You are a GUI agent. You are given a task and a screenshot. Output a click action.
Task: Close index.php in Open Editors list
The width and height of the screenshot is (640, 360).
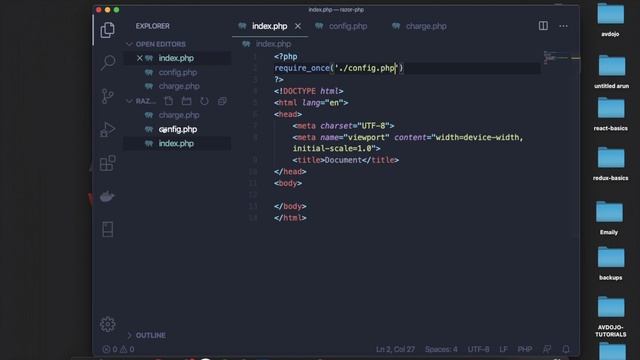tap(140, 58)
